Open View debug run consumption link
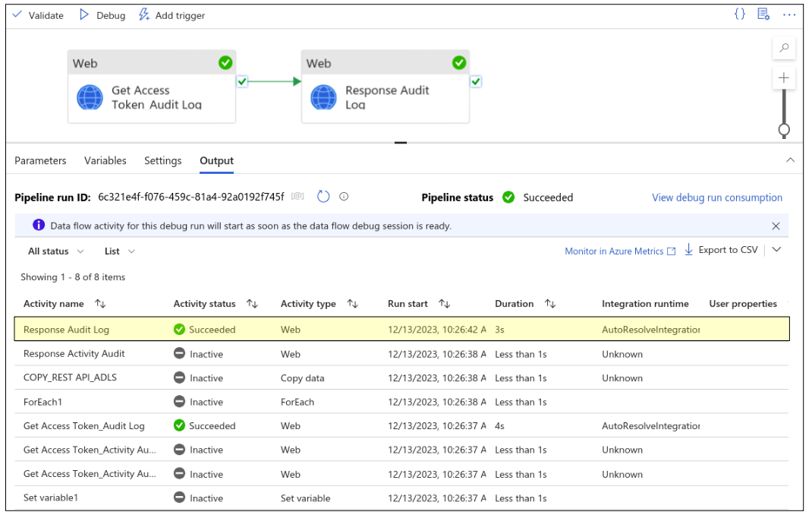 coord(716,197)
